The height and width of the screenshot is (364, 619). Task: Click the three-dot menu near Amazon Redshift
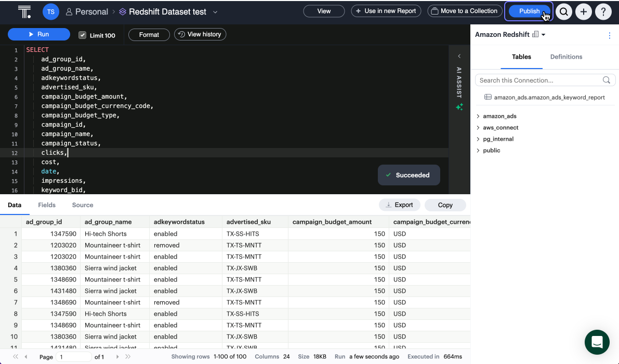(x=610, y=35)
